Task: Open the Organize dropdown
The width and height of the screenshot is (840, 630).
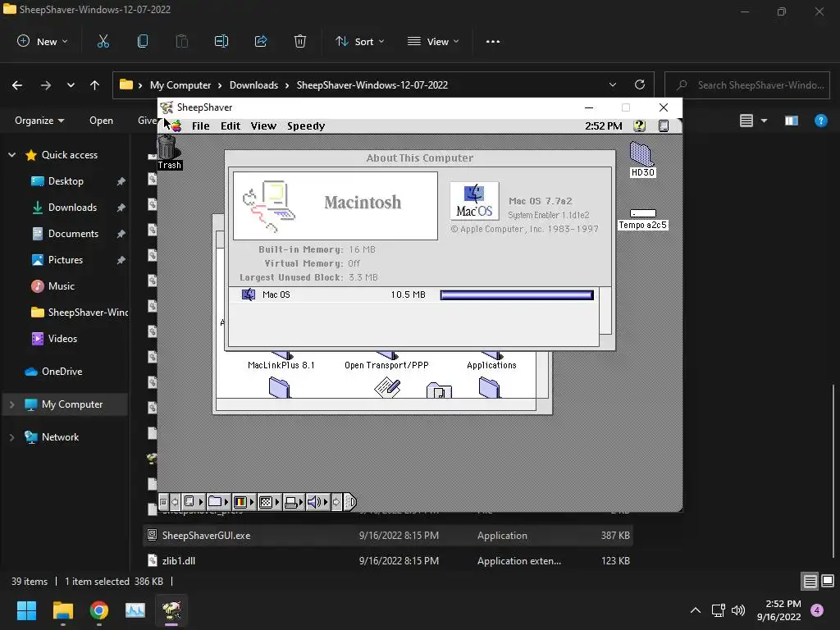Action: (39, 121)
